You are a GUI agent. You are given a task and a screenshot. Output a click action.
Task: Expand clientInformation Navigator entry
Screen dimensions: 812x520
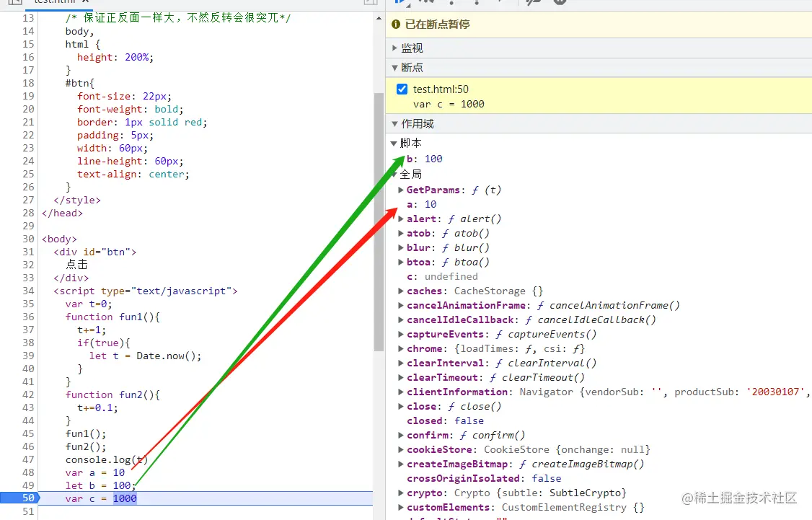tap(401, 392)
